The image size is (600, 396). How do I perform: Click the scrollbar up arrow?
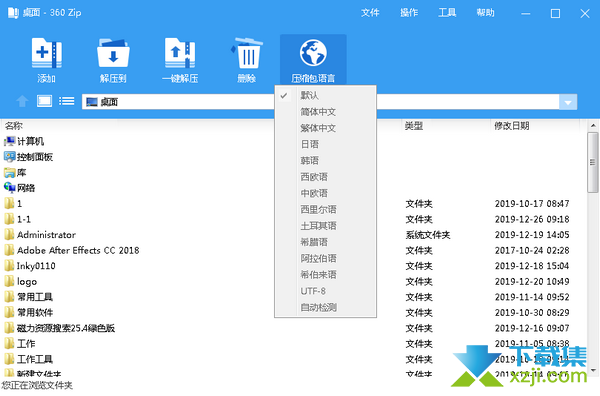click(x=593, y=125)
